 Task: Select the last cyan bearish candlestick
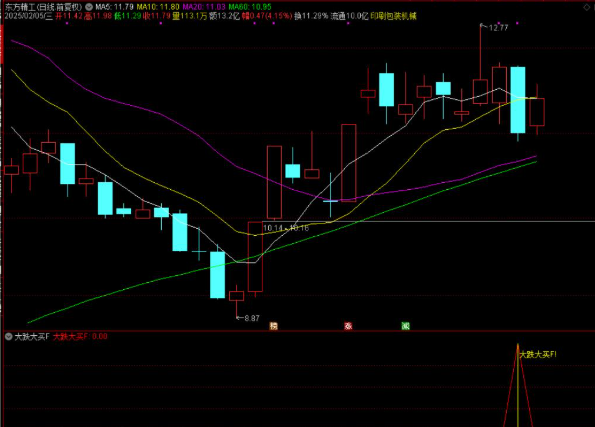(x=518, y=100)
